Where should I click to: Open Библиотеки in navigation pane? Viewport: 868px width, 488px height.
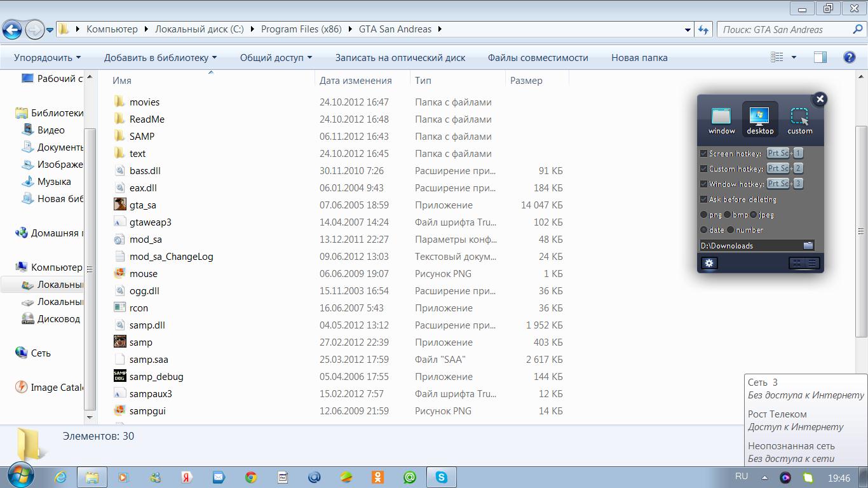click(57, 113)
